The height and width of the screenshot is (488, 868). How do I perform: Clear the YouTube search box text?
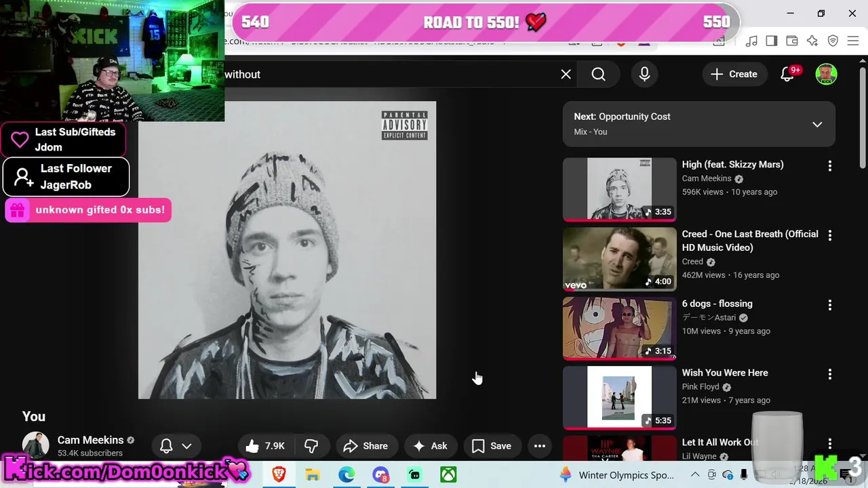coord(566,75)
